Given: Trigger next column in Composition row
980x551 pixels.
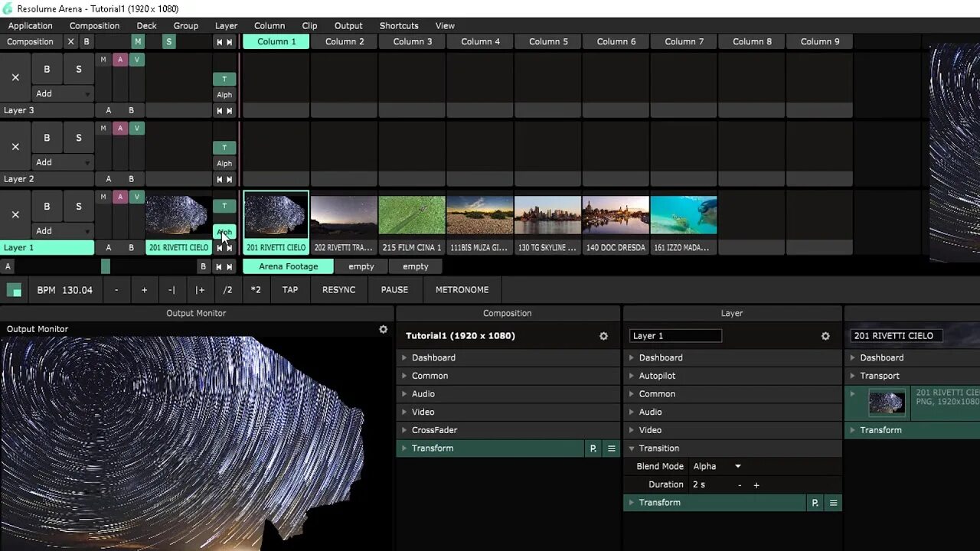Looking at the screenshot, I should [x=229, y=42].
